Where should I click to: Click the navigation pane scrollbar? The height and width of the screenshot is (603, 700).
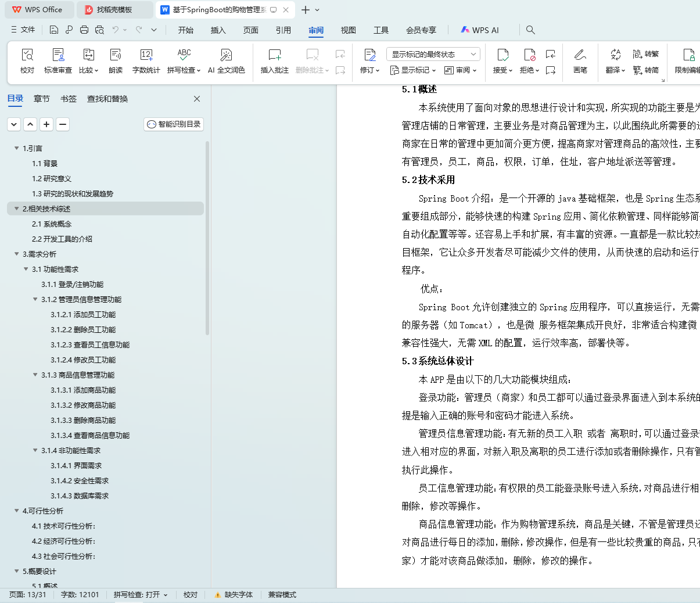click(207, 238)
